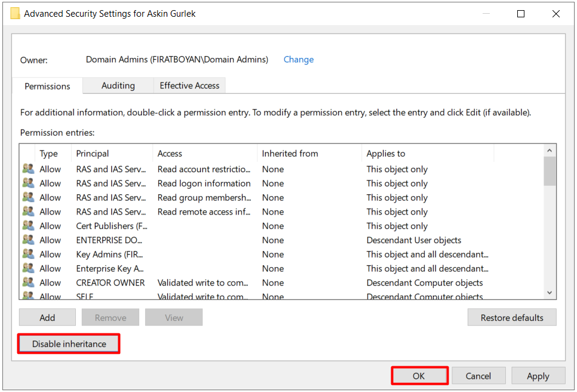Click group icon beside CREATOR OWNER entry
The width and height of the screenshot is (577, 392).
pyautogui.click(x=28, y=282)
